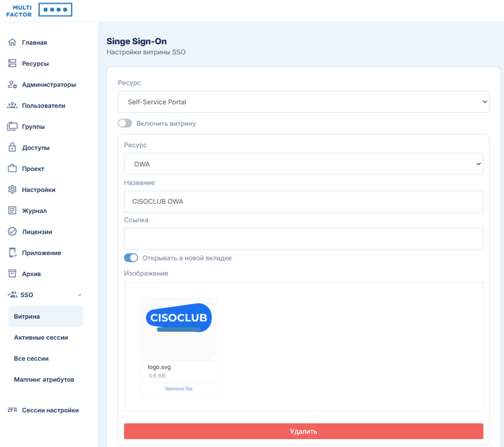Open the Self-Service Portal resource dropdown
The image size is (504, 447).
click(303, 102)
